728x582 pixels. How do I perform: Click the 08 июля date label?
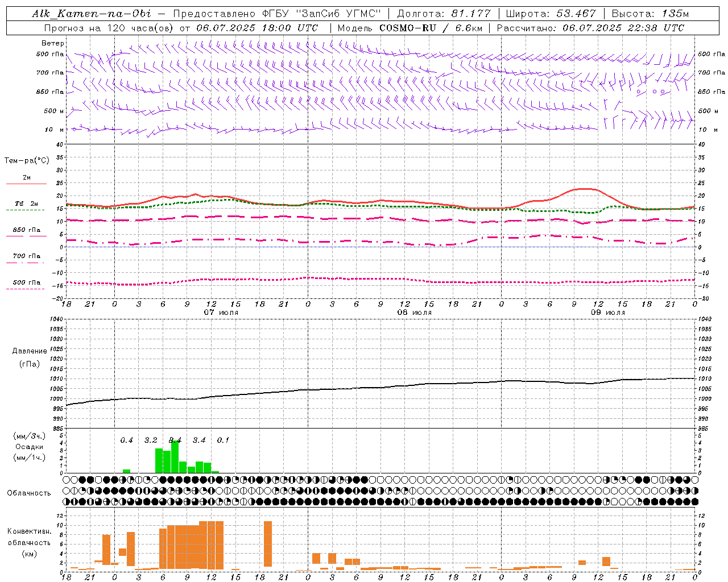415,313
